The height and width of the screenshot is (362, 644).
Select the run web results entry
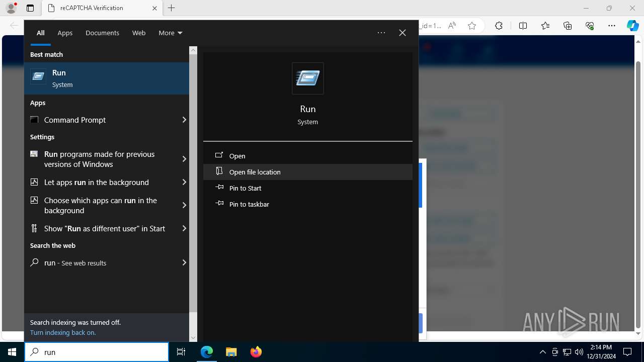click(101, 262)
